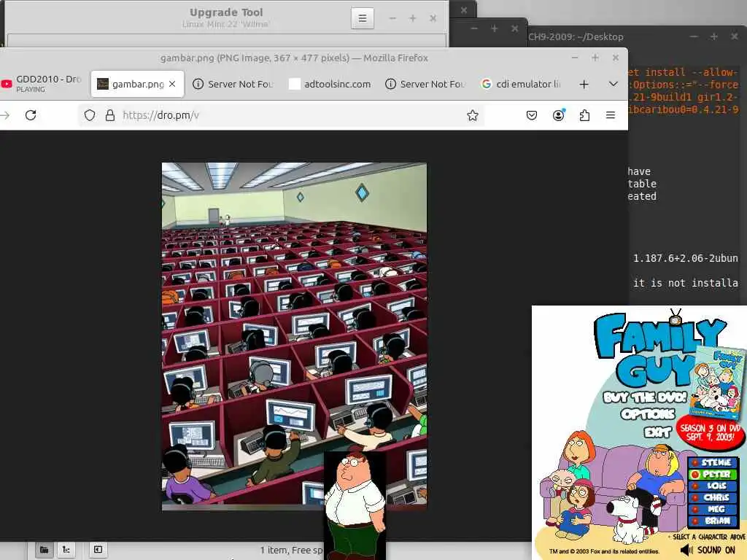Maximize the Firefox window
The image size is (747, 560).
point(595,58)
